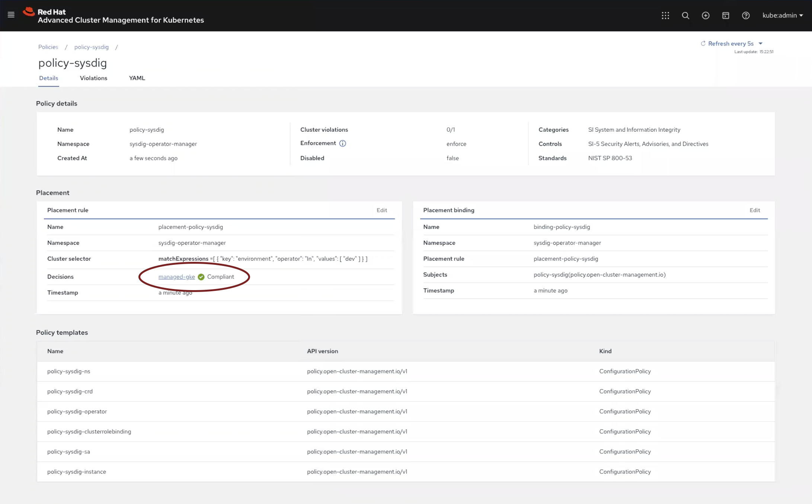Click the Enforcement info tooltip icon
This screenshot has width=812, height=504.
click(x=343, y=143)
